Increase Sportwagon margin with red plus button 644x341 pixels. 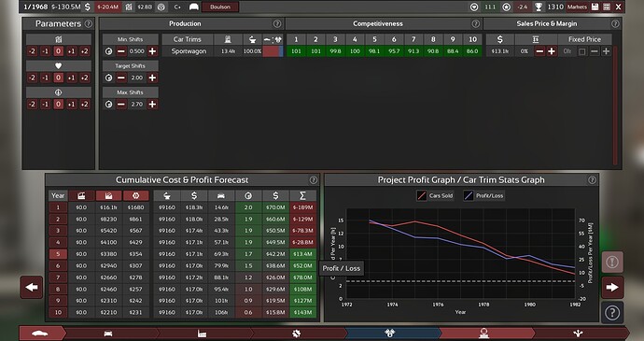[552, 51]
